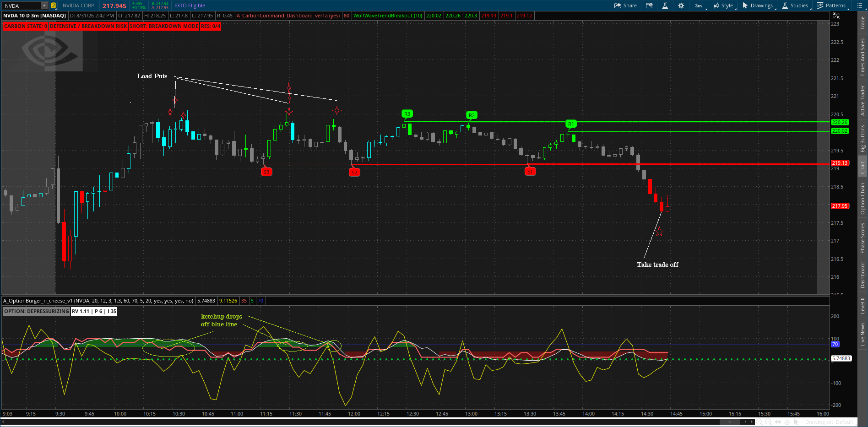Open the Level II side tab
Image resolution: width=868 pixels, height=427 pixels.
tap(863, 305)
